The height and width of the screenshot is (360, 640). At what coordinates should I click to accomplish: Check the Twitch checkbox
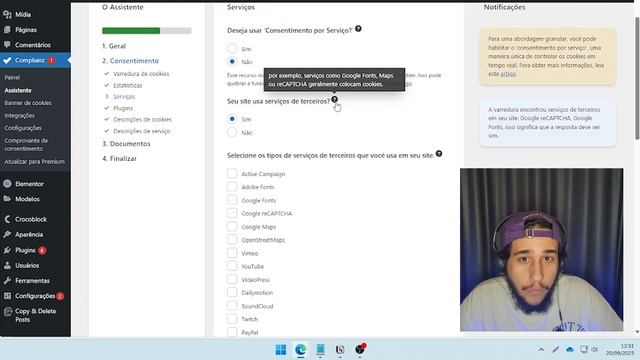232,319
